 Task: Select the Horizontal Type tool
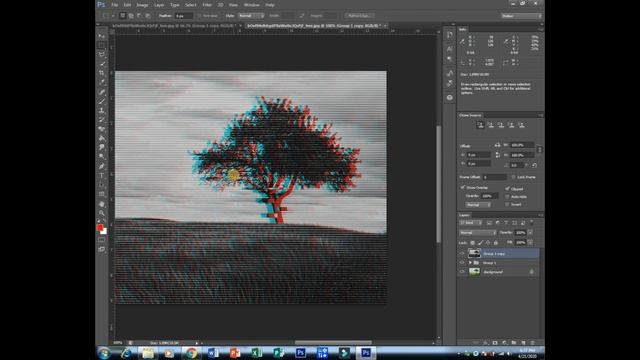click(101, 176)
